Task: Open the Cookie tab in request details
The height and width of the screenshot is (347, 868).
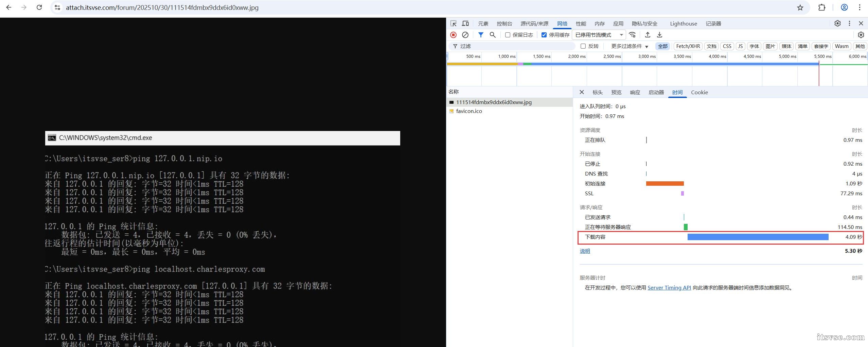Action: (699, 93)
